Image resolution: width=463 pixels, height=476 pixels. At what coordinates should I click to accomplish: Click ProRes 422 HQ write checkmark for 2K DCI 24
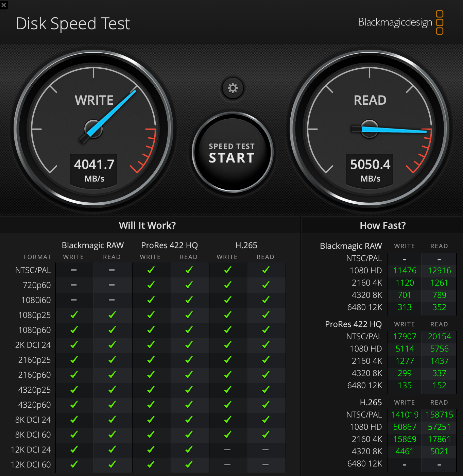pos(151,344)
